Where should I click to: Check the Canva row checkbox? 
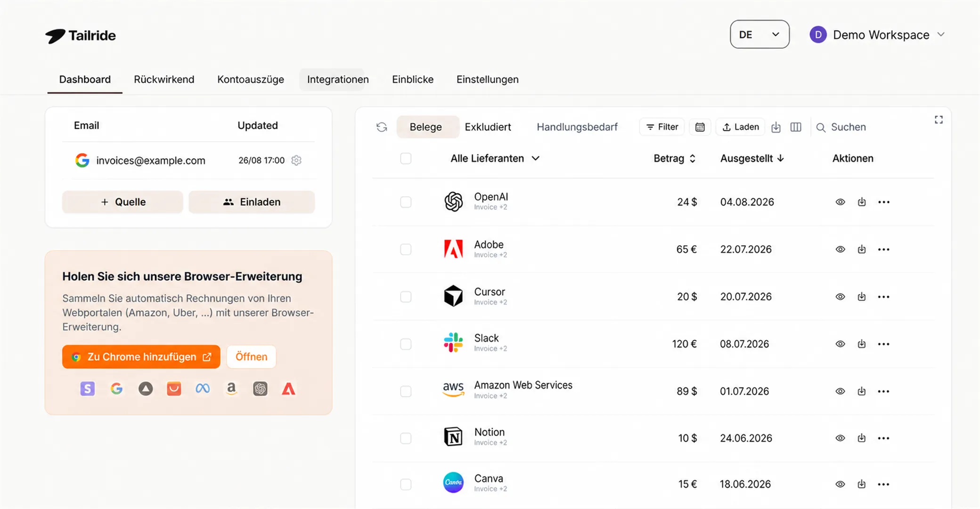pyautogui.click(x=406, y=484)
